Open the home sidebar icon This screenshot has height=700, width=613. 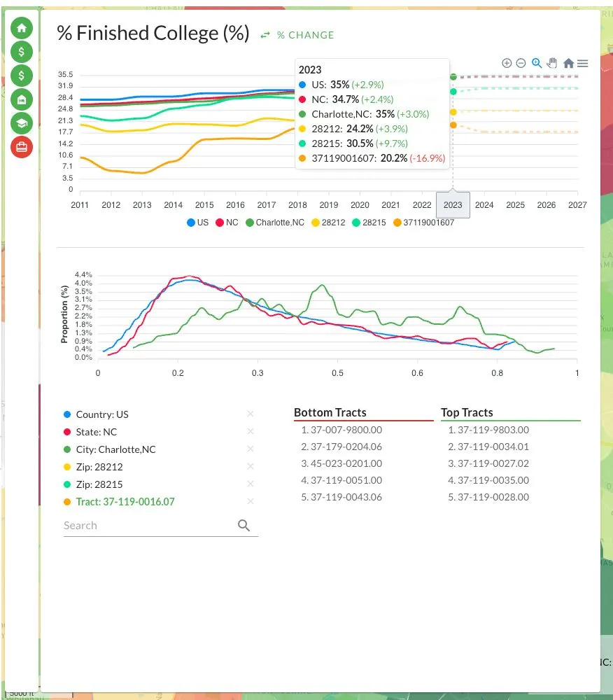(22, 28)
